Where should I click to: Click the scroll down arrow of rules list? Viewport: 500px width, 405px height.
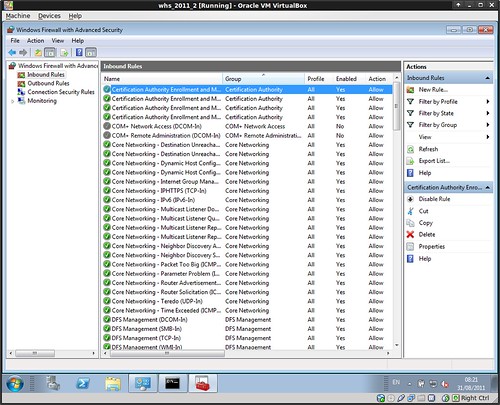(396, 345)
